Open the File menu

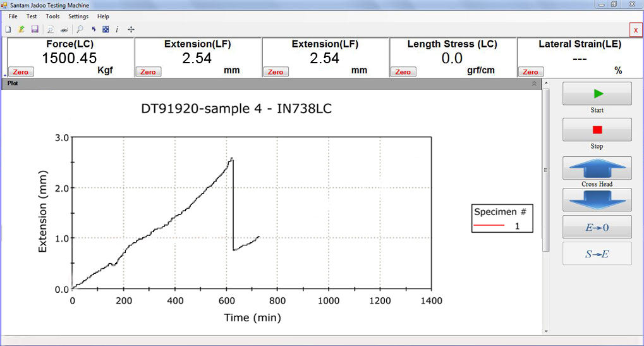[13, 16]
